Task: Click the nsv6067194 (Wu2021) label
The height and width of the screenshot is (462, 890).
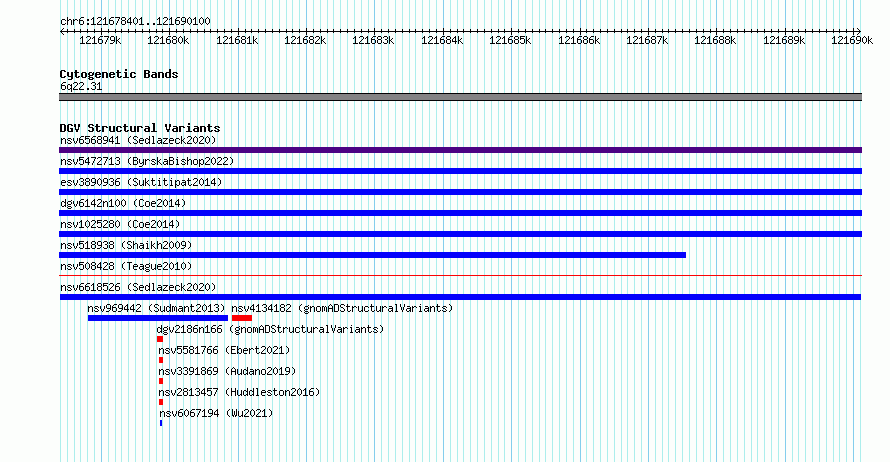Action: pyautogui.click(x=216, y=413)
